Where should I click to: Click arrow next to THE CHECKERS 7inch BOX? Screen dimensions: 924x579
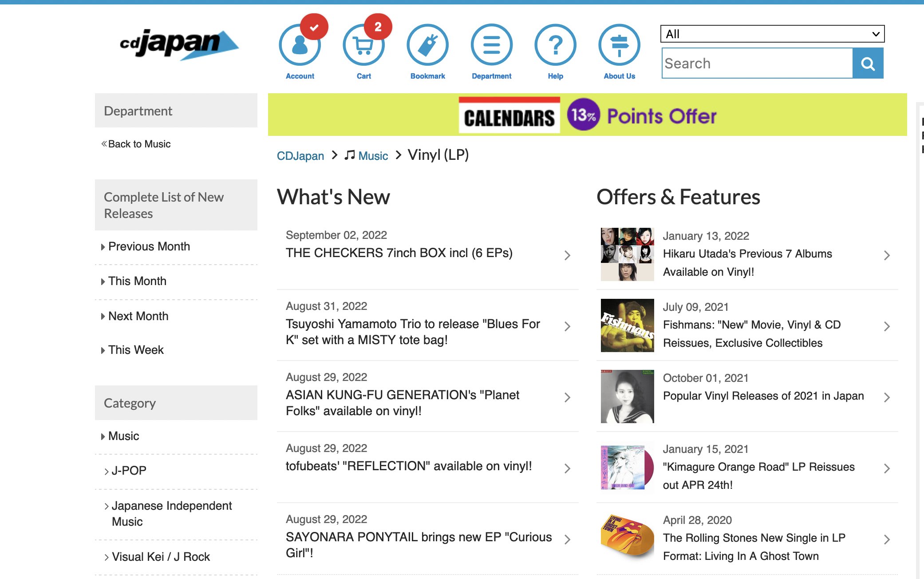(567, 255)
